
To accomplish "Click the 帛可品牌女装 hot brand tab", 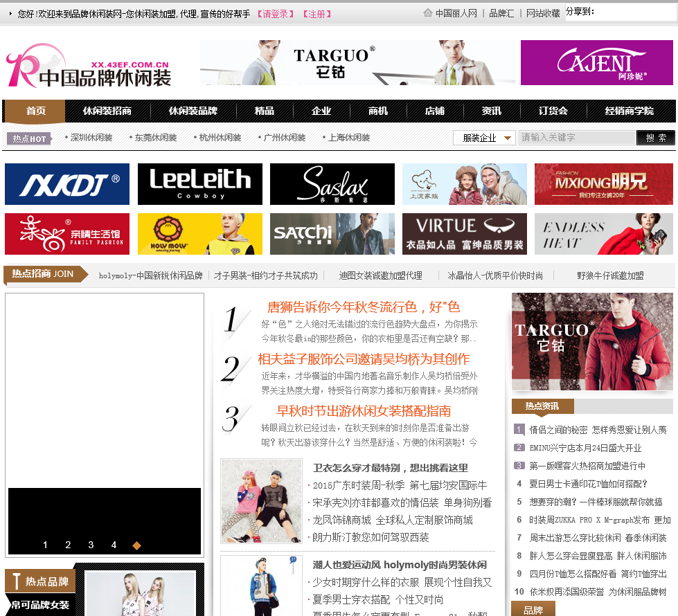I will (x=39, y=605).
